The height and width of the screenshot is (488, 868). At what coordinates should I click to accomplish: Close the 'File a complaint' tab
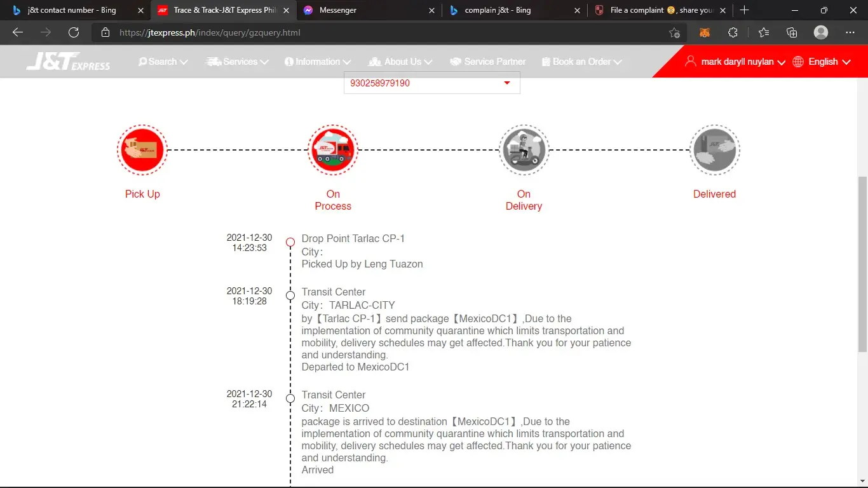(722, 10)
